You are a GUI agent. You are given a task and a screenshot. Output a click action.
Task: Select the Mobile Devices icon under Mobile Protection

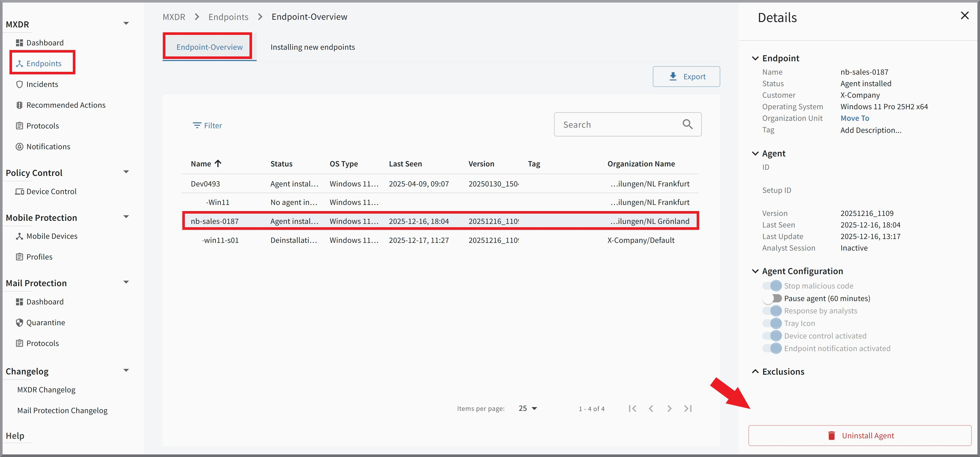pos(19,236)
